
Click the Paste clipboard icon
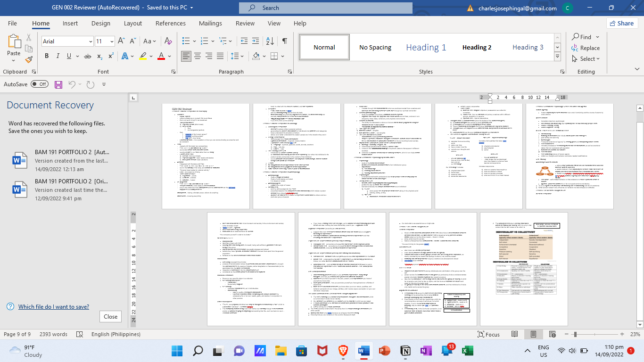[14, 41]
